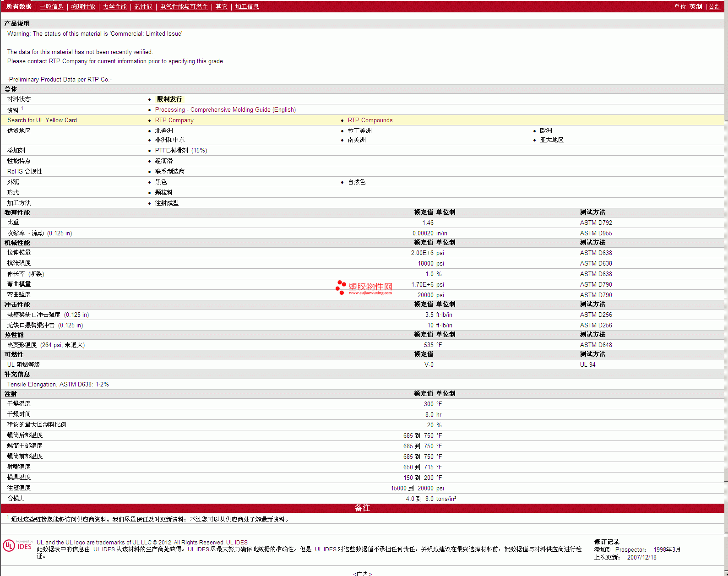
Task: Click the 合模力 row label
Action: [x=16, y=498]
